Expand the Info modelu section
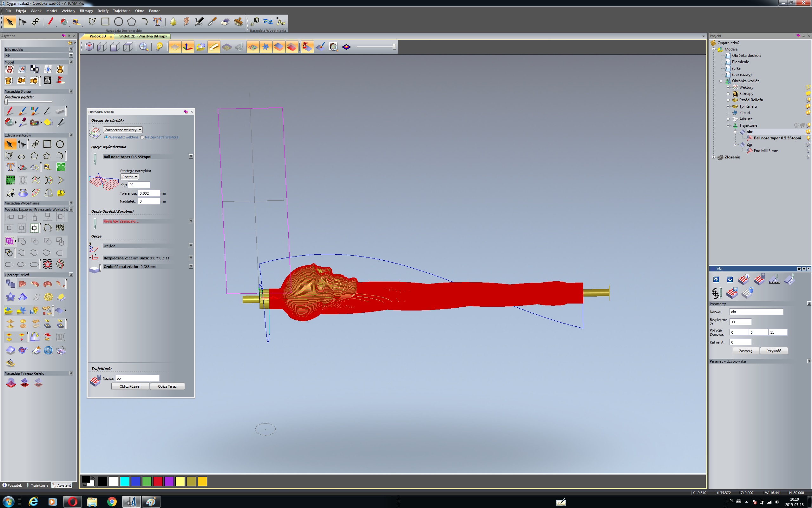The width and height of the screenshot is (812, 508). coord(71,50)
